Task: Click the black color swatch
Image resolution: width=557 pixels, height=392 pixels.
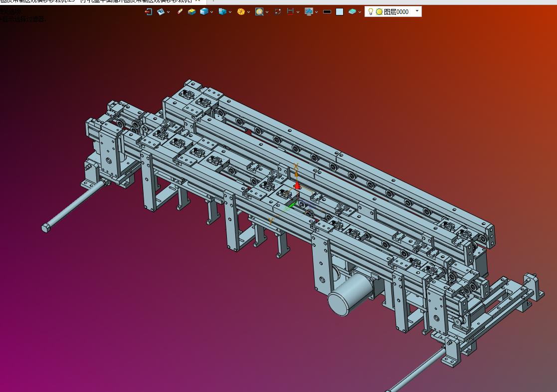Action: pos(327,12)
